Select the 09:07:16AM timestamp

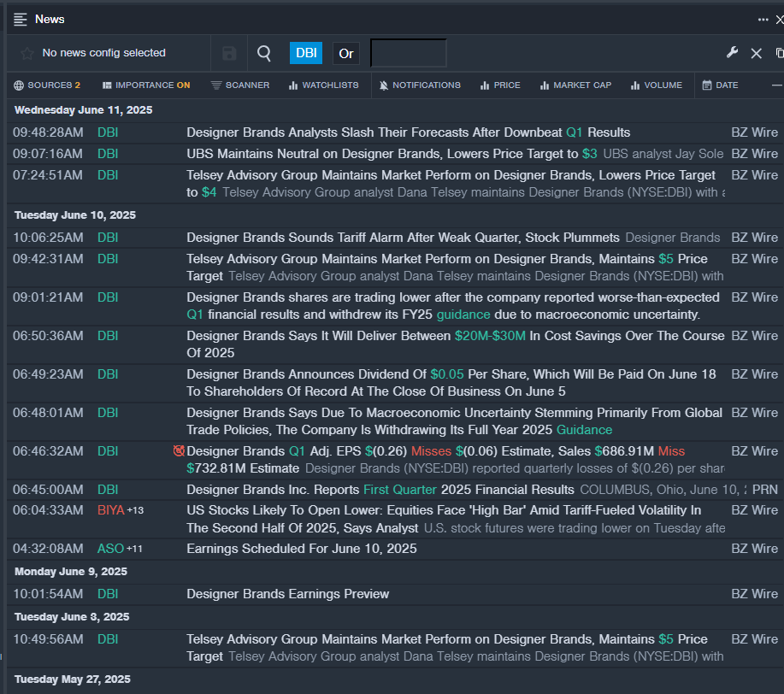tap(48, 154)
